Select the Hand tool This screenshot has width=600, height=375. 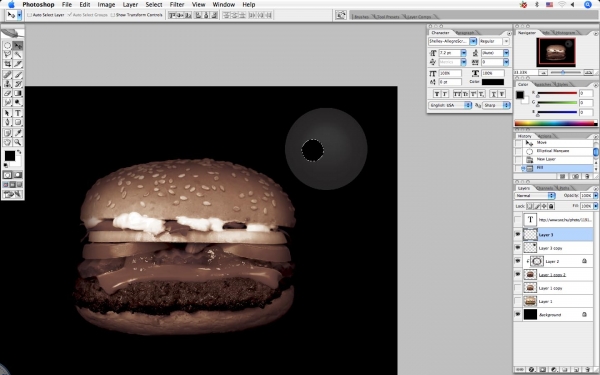click(7, 142)
